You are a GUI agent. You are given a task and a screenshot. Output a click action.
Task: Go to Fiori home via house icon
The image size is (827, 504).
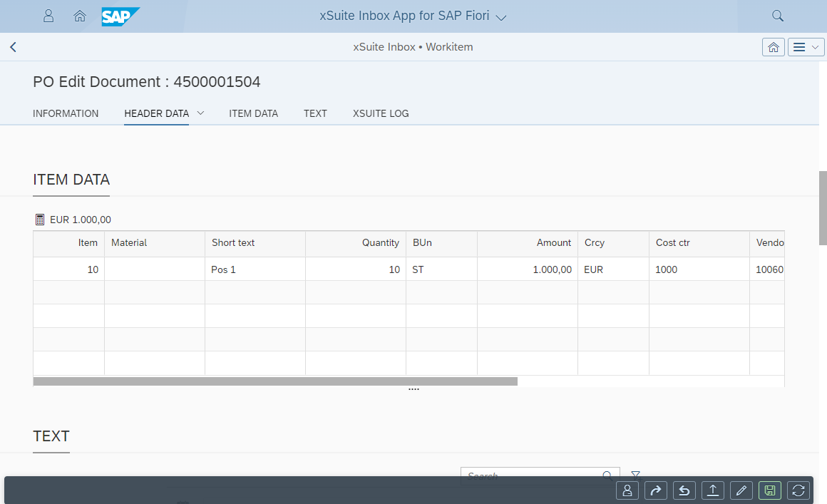(80, 16)
